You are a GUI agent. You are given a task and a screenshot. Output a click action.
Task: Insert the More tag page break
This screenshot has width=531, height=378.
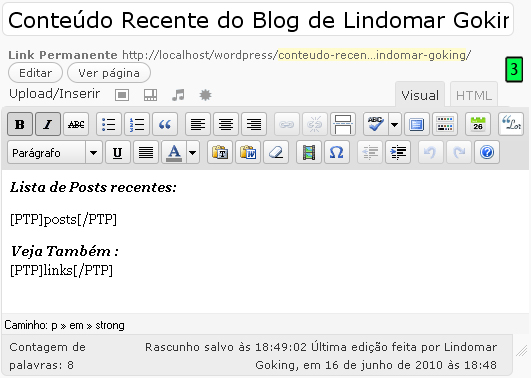pos(343,124)
